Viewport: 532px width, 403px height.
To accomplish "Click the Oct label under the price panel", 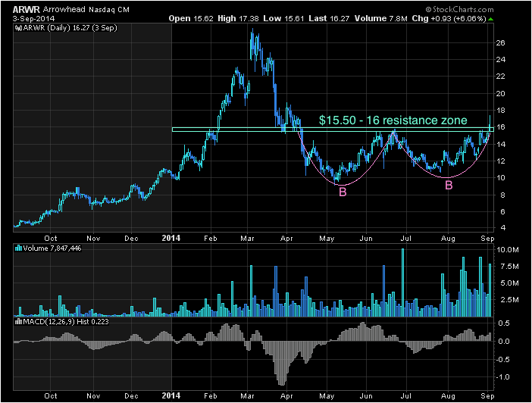I will coord(51,238).
